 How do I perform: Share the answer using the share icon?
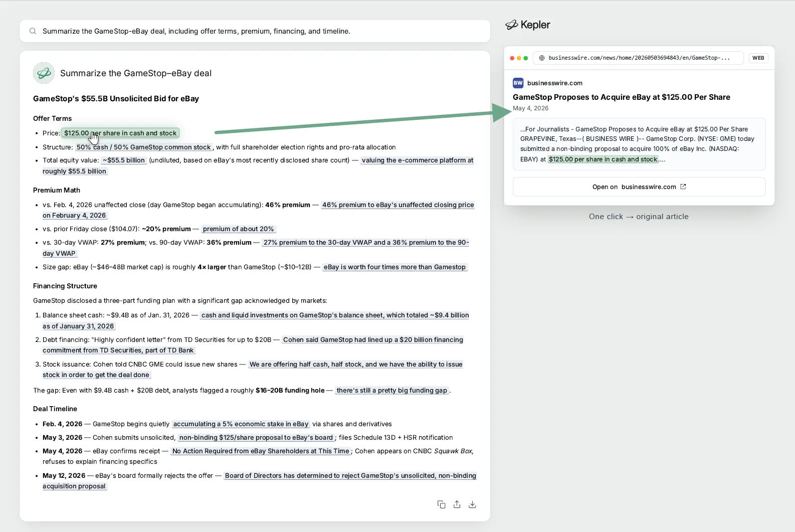pos(457,504)
